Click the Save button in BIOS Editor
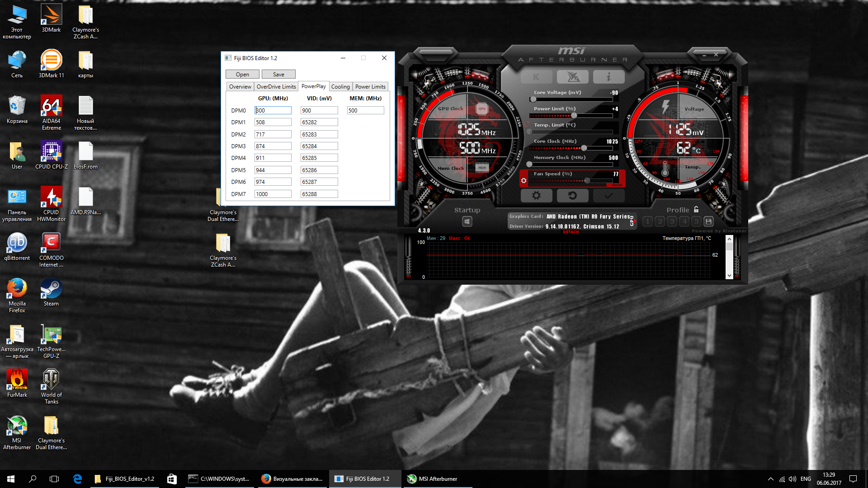Viewport: 868px width, 488px height. pyautogui.click(x=278, y=75)
